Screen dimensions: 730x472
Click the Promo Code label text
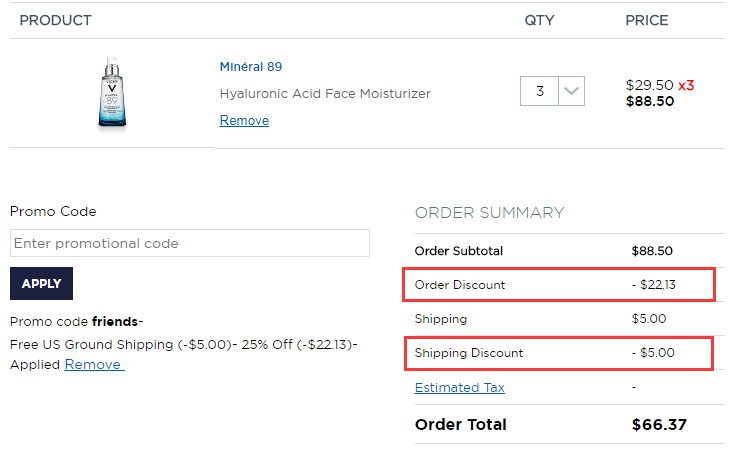click(53, 211)
